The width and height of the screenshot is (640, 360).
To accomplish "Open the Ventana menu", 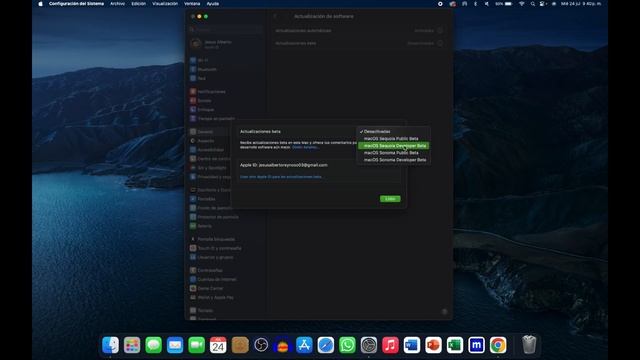I will tap(192, 4).
